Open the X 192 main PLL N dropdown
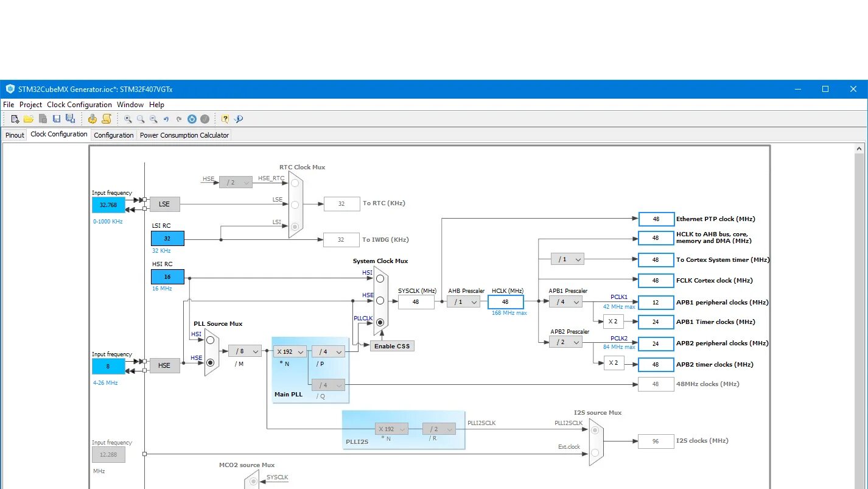Image resolution: width=868 pixels, height=489 pixels. (289, 351)
